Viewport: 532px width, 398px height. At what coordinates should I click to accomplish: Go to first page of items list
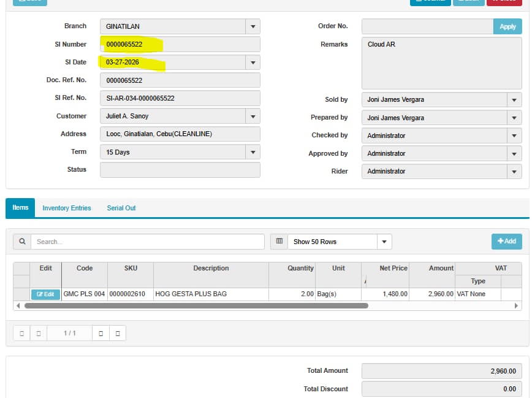pyautogui.click(x=21, y=333)
